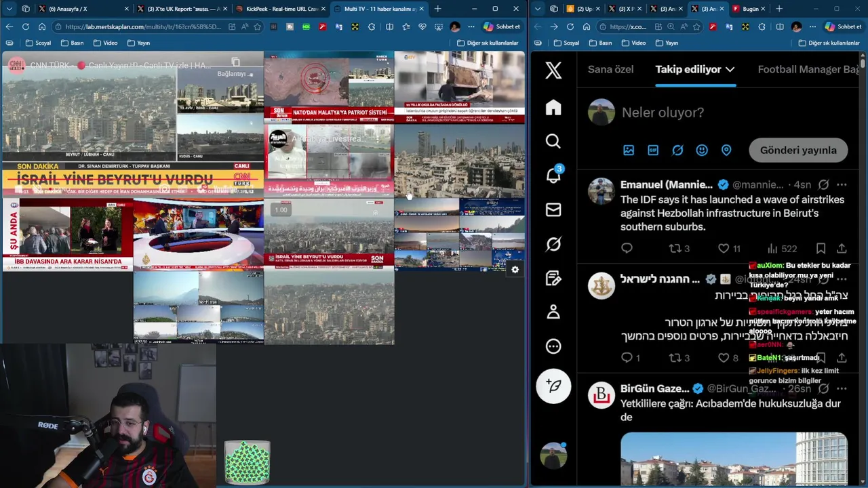Switch to Sana özel tab

pyautogui.click(x=610, y=69)
